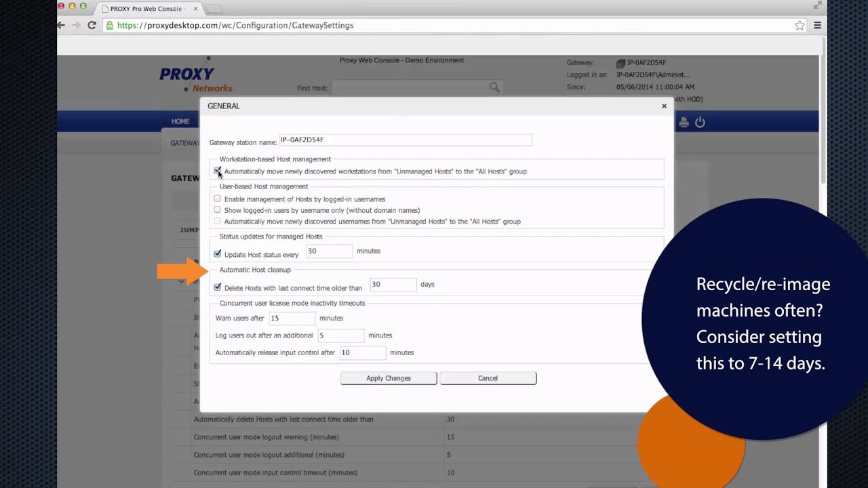This screenshot has height=488, width=868.
Task: Click the Warn users after minutes field
Action: [x=292, y=318]
